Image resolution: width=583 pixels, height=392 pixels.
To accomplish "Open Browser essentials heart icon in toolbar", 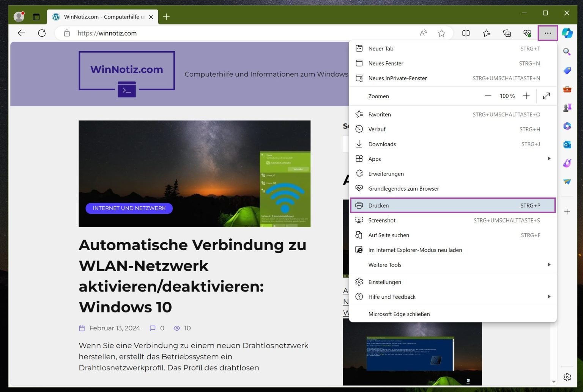I will click(527, 33).
